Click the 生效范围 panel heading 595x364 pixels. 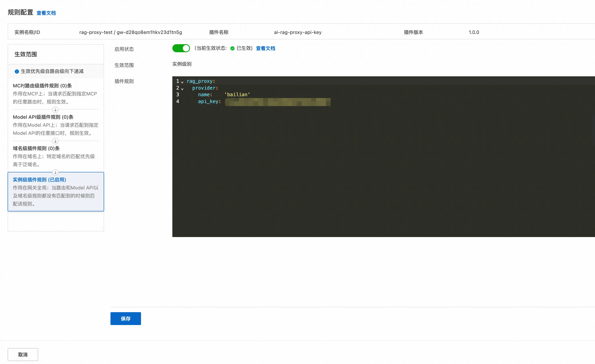pyautogui.click(x=26, y=54)
